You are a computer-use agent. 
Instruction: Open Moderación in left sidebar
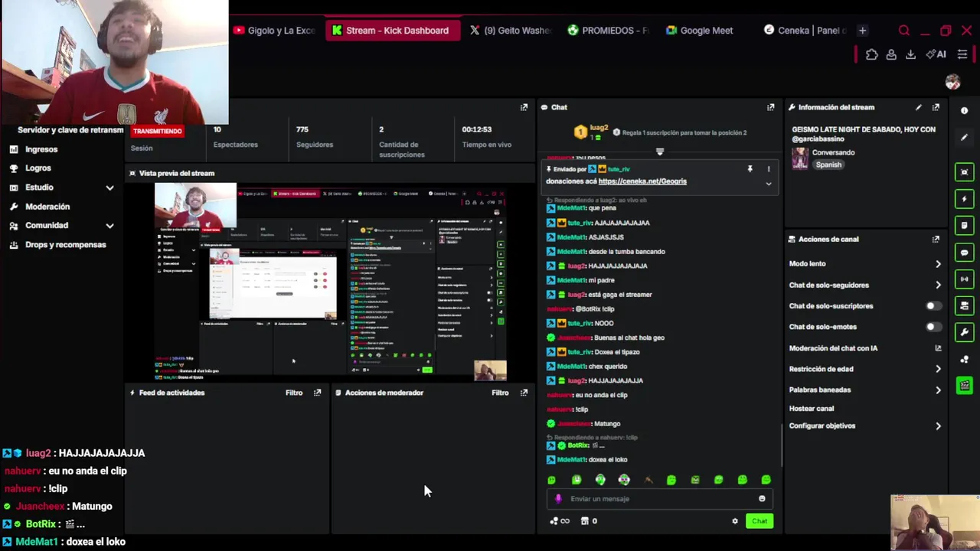47,207
